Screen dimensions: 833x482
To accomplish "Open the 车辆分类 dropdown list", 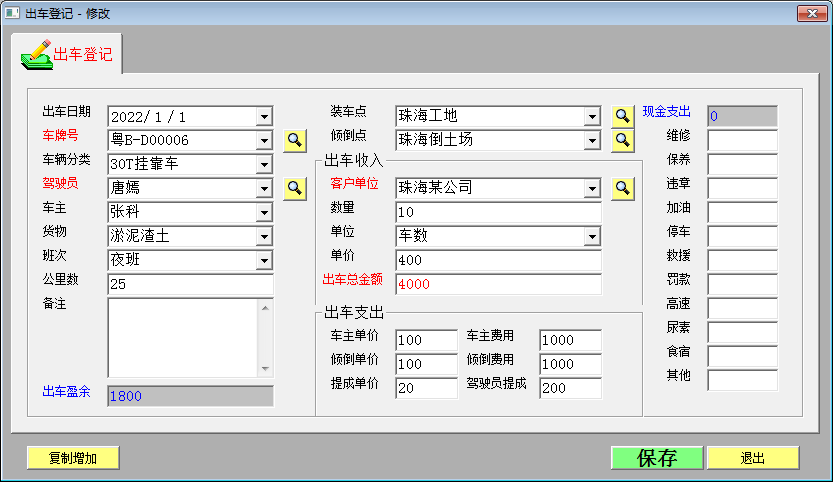I will [264, 164].
